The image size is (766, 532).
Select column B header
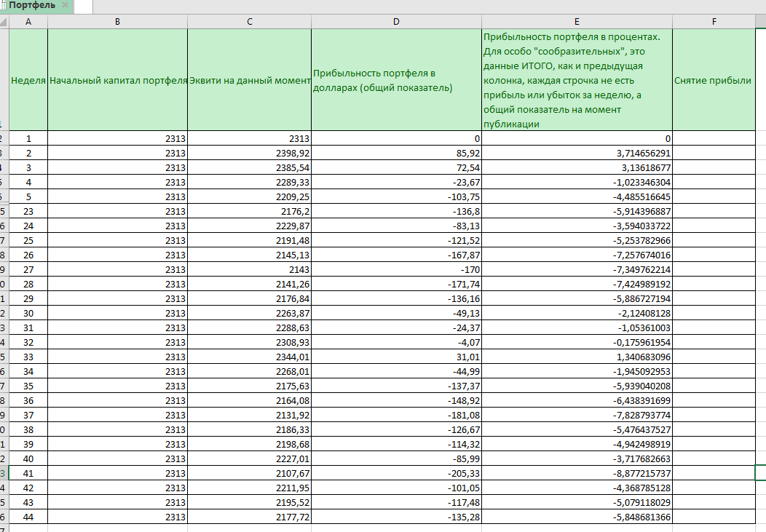coord(117,22)
